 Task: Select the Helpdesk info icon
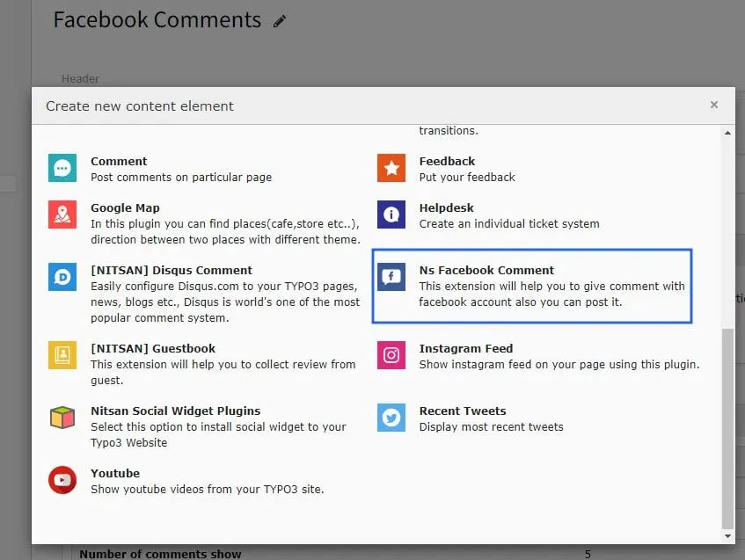click(x=391, y=215)
